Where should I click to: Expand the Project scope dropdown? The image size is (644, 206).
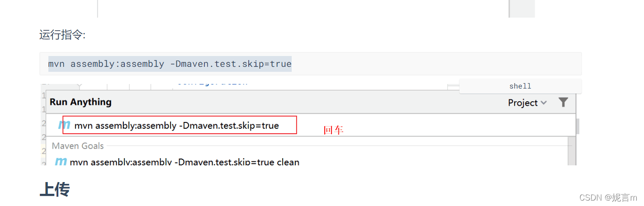(527, 103)
